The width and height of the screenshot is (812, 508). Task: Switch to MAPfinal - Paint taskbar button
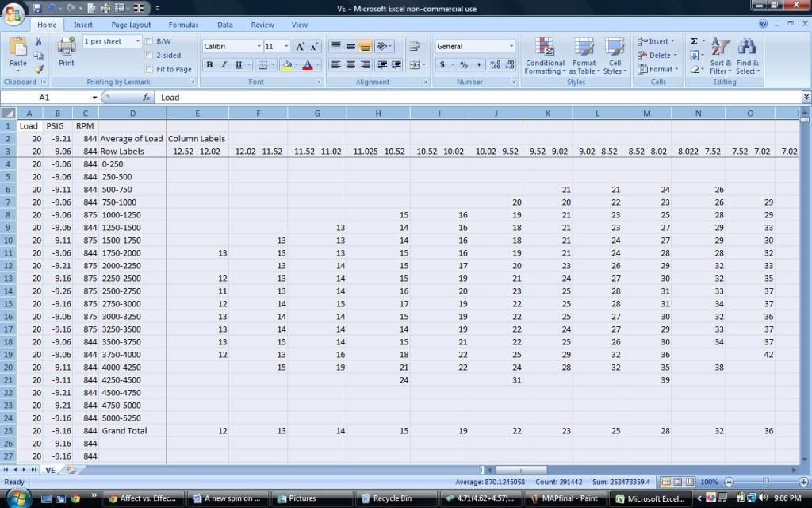tap(565, 498)
